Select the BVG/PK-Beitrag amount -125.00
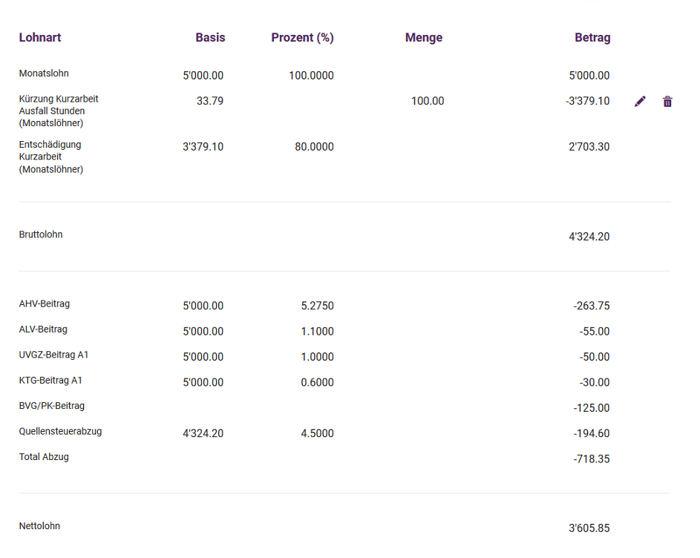700x558 pixels. point(592,408)
